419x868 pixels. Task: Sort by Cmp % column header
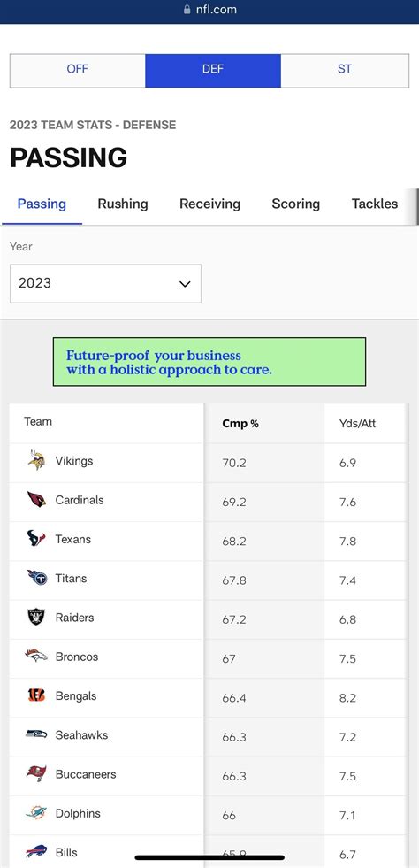(x=240, y=424)
